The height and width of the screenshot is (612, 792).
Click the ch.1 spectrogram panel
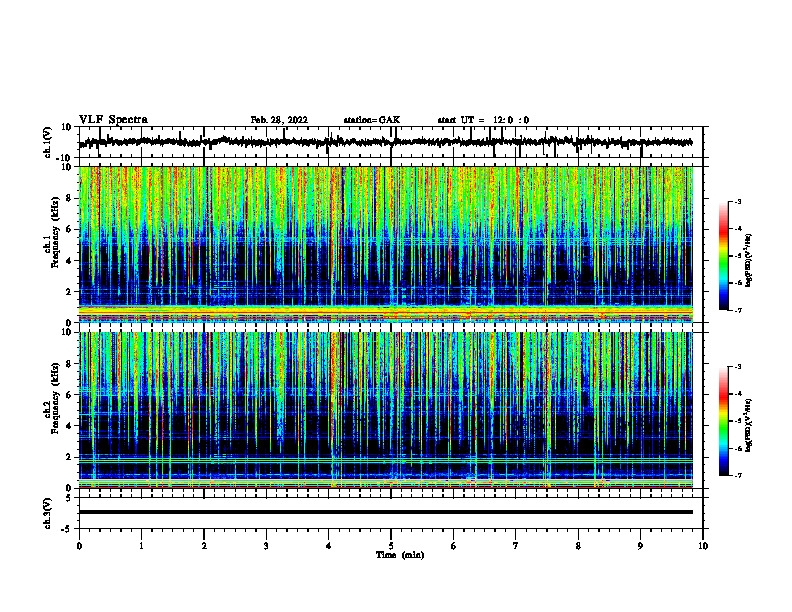386,244
